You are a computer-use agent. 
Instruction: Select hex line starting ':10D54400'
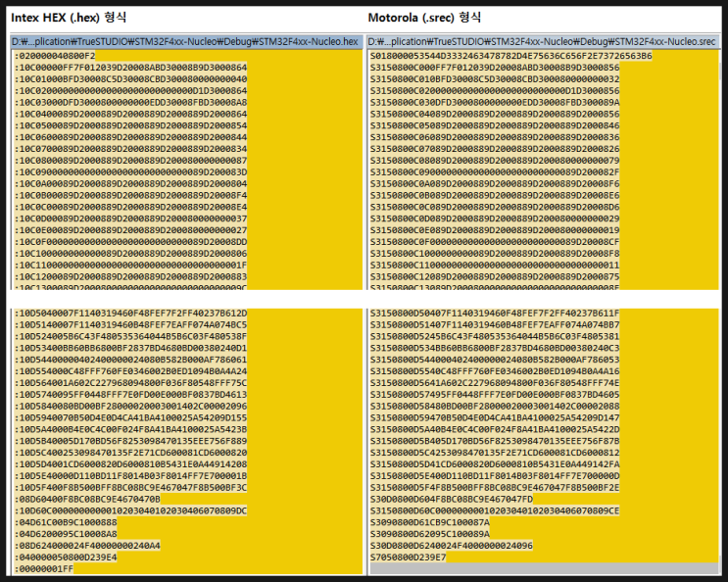click(x=130, y=360)
